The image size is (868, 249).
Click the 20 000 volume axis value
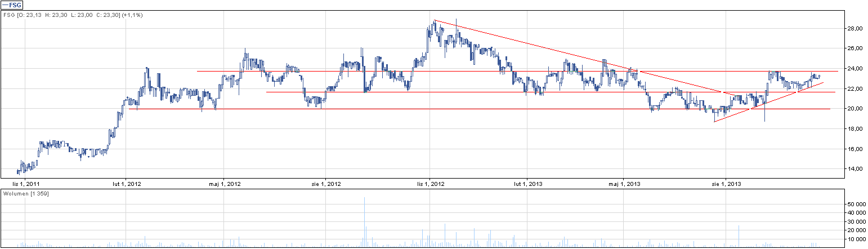point(856,230)
